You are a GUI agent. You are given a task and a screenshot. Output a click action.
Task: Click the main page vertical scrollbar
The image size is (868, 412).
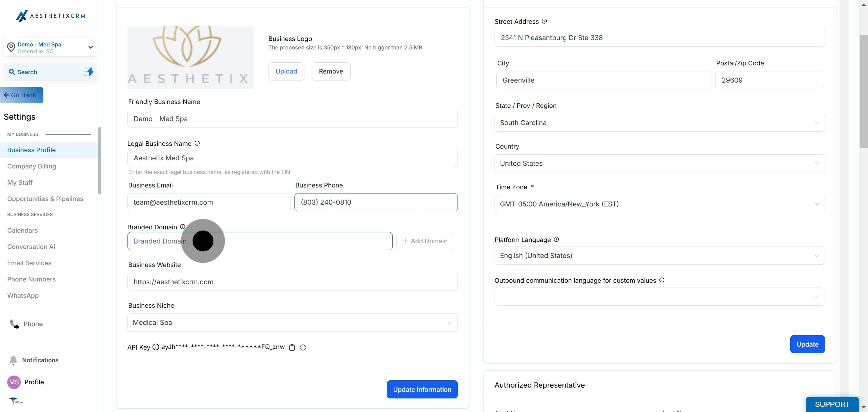863,92
